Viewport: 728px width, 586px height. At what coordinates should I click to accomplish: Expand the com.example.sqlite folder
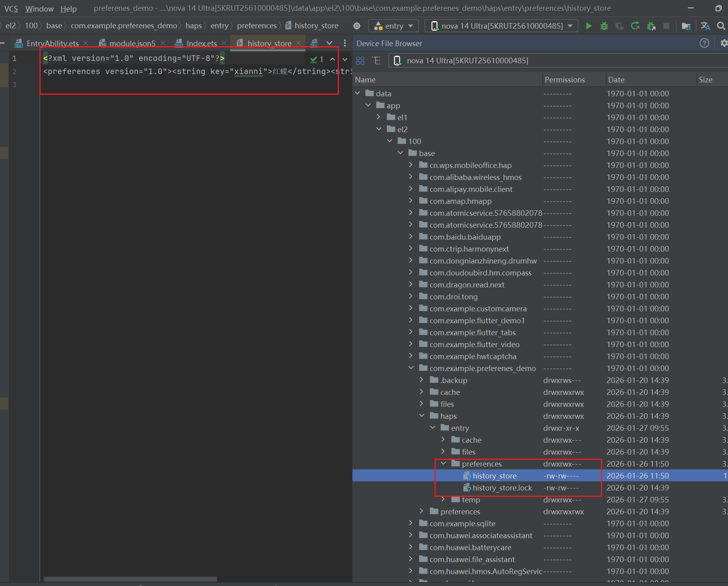411,523
